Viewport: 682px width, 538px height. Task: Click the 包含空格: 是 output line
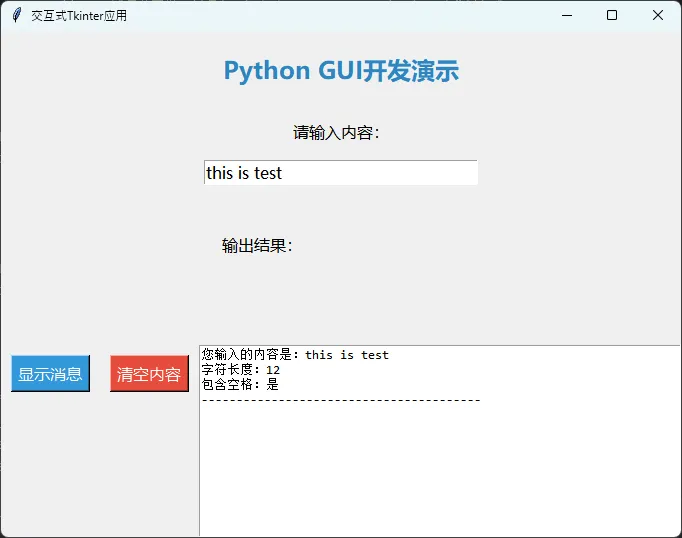point(240,384)
